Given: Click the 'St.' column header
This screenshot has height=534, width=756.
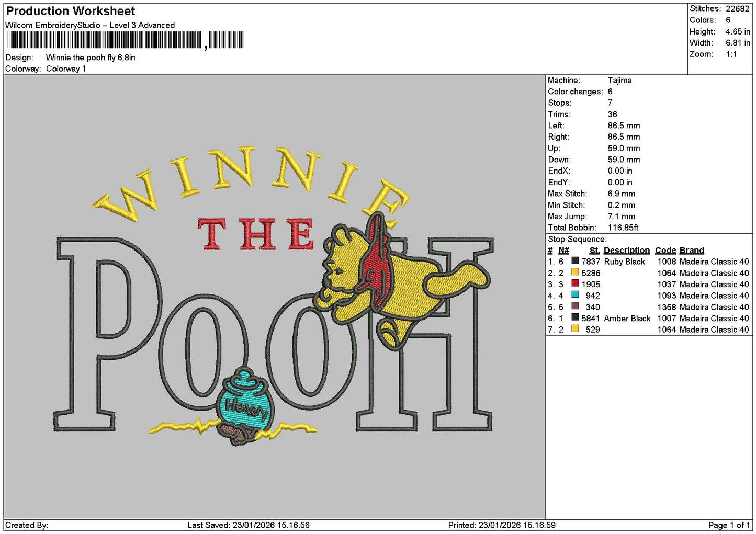Looking at the screenshot, I should pos(595,251).
